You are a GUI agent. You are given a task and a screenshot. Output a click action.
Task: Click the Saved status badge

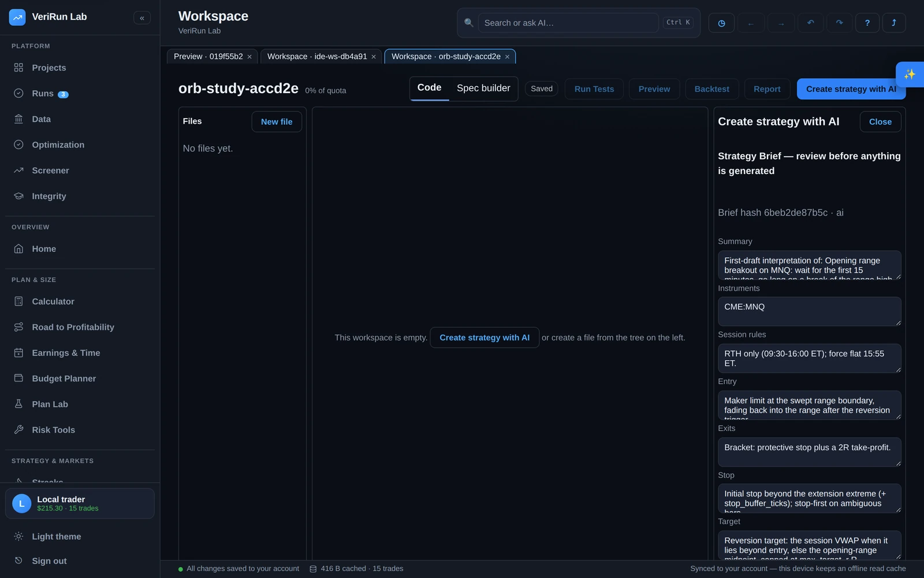point(542,89)
